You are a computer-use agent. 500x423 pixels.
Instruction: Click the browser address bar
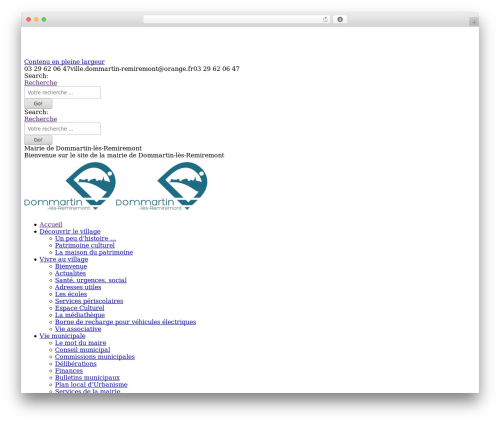pyautogui.click(x=237, y=20)
